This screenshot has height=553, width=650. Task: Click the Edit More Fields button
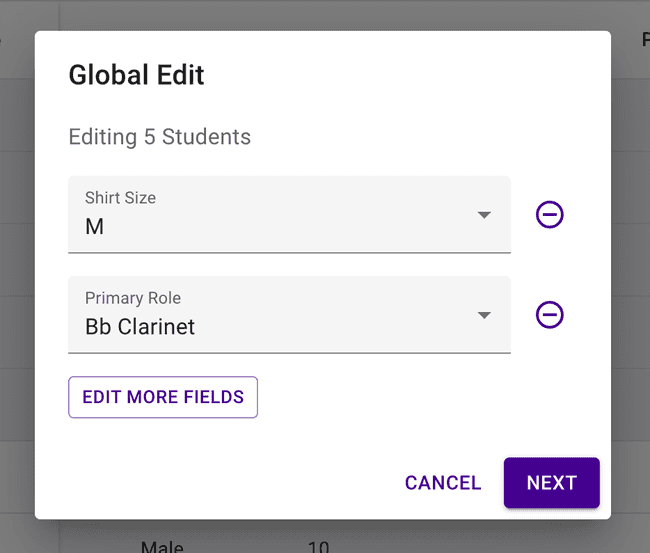pos(163,397)
